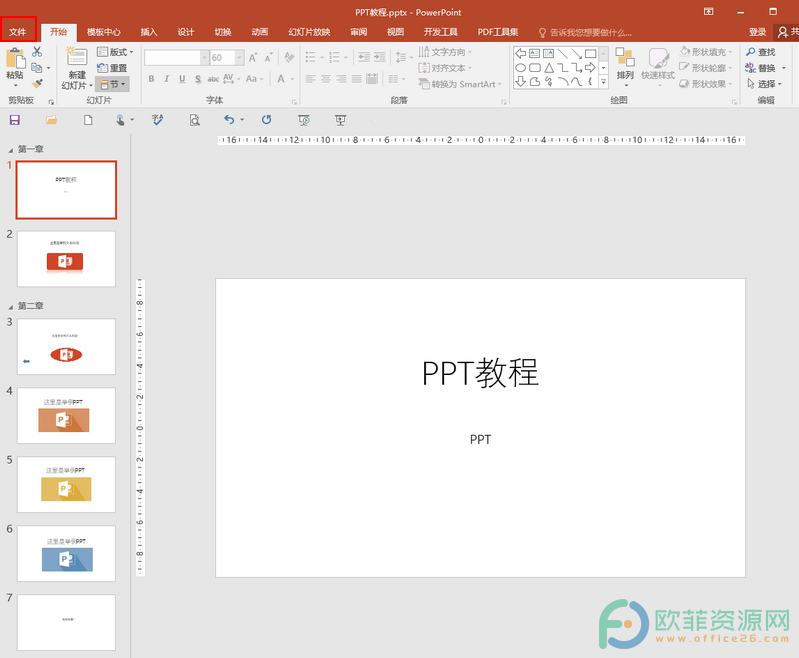
Task: Open the Select (选择) dropdown
Action: pos(764,84)
